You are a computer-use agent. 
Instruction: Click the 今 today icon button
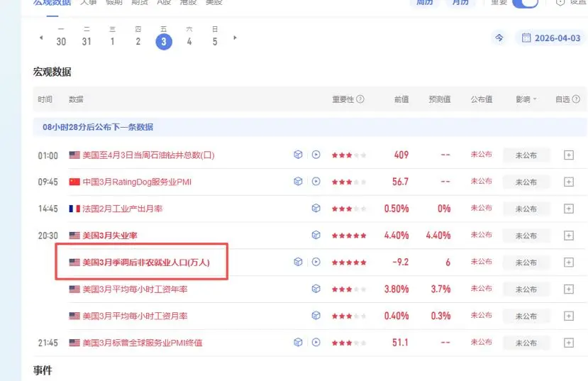point(499,38)
